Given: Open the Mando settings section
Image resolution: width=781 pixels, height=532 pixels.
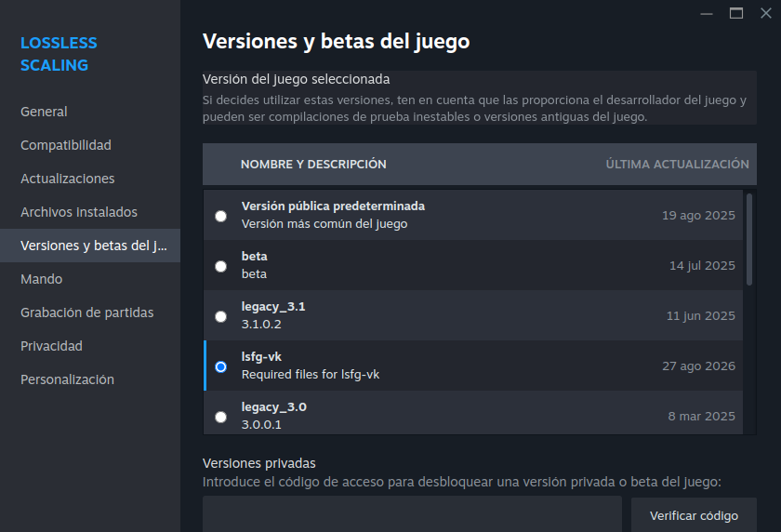Looking at the screenshot, I should click(90, 279).
